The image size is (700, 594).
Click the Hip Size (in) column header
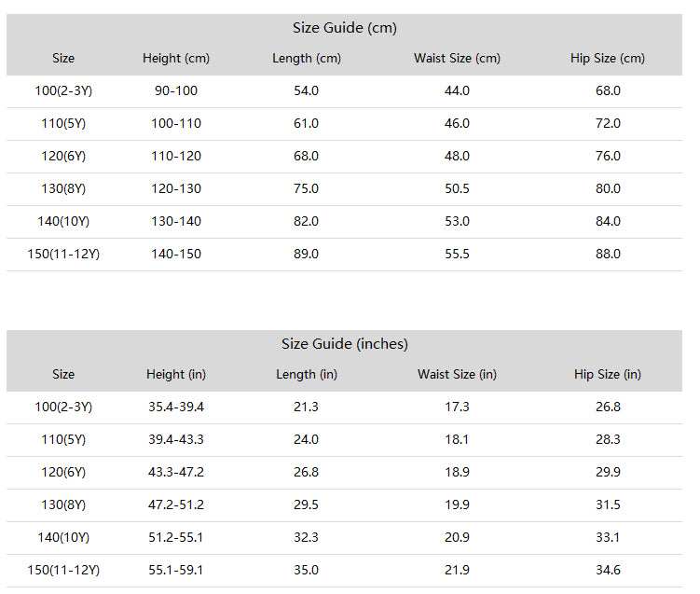608,374
